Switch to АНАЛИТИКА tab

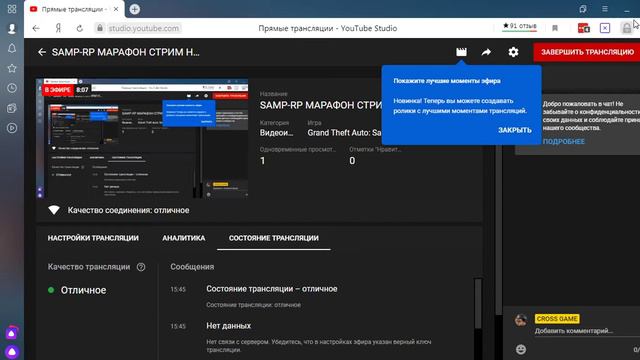pyautogui.click(x=184, y=238)
